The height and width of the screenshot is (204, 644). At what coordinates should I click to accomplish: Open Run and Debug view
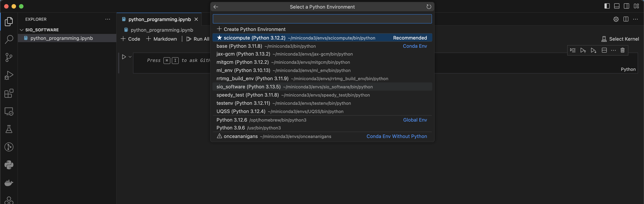click(x=9, y=75)
